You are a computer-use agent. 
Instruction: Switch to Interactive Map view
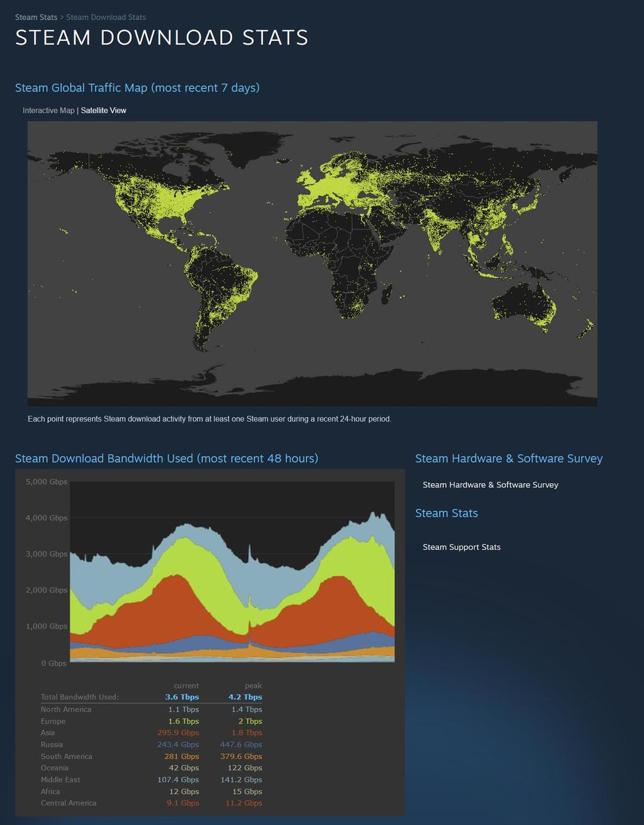click(48, 110)
